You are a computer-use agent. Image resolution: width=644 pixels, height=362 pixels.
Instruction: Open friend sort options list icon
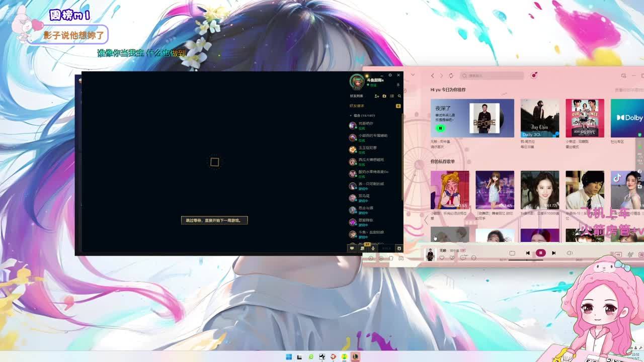(392, 96)
